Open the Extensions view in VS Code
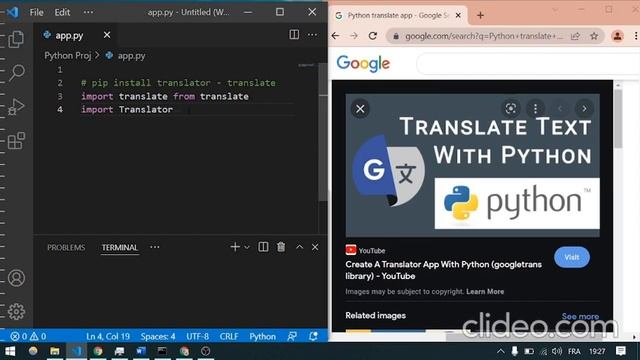The image size is (640, 360). point(16,141)
